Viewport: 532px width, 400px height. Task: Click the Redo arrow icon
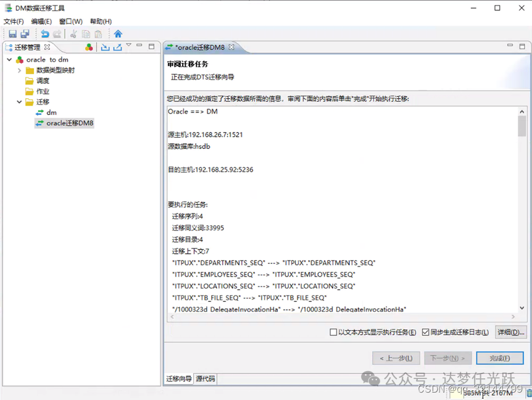(57, 34)
